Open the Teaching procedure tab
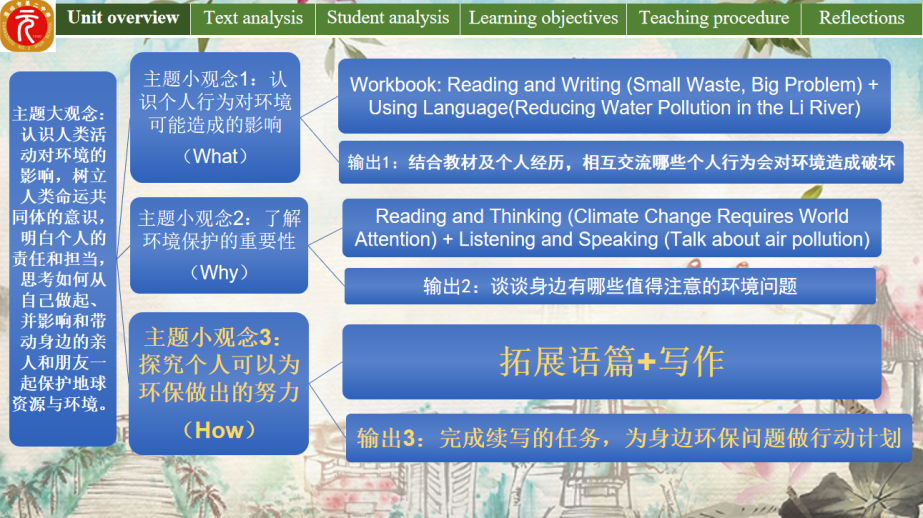The height and width of the screenshot is (518, 923). (x=714, y=18)
